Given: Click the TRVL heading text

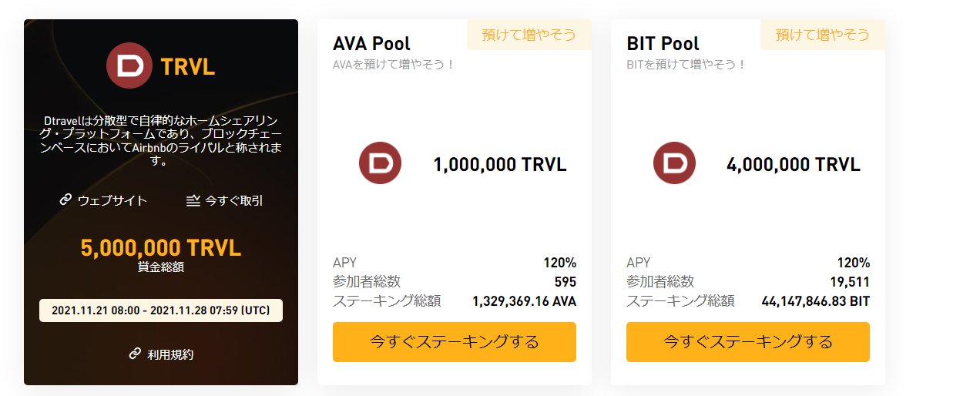Looking at the screenshot, I should tap(188, 66).
